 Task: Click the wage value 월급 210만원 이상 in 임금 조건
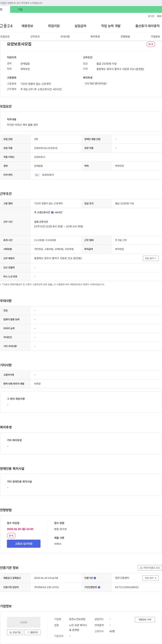point(125,204)
